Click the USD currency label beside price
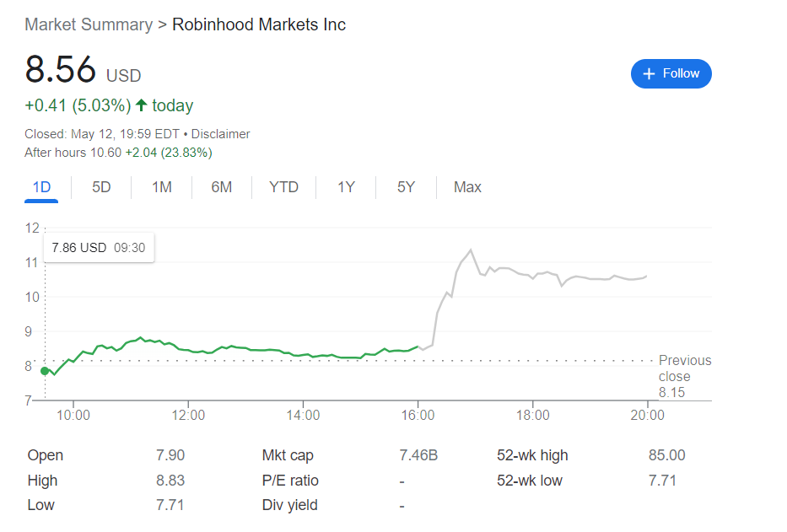Image resolution: width=787 pixels, height=532 pixels. (123, 76)
